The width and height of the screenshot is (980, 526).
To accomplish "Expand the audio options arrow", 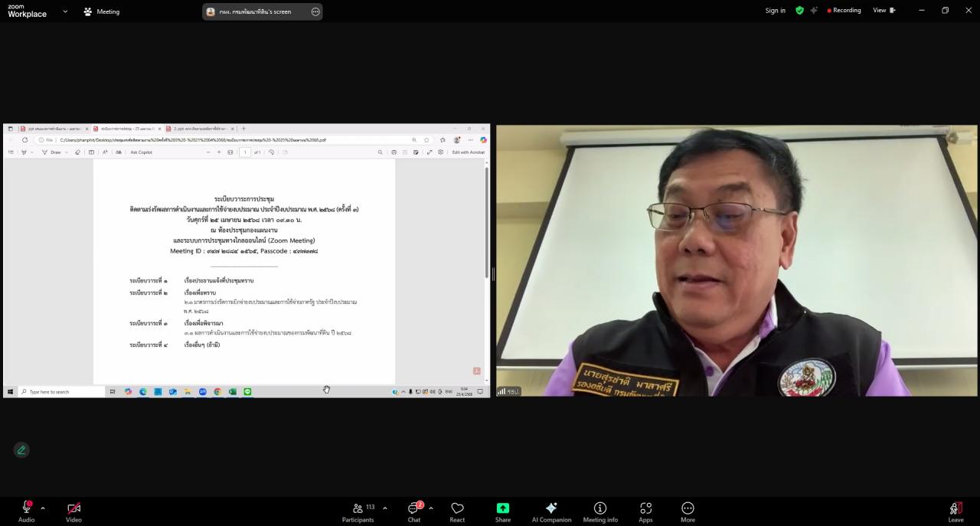I will pyautogui.click(x=43, y=508).
